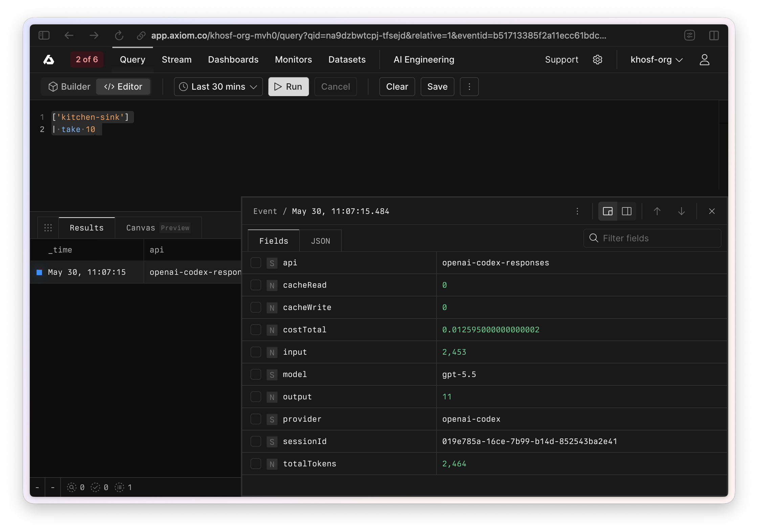Check the model field checkbox
This screenshot has height=532, width=758.
click(256, 374)
